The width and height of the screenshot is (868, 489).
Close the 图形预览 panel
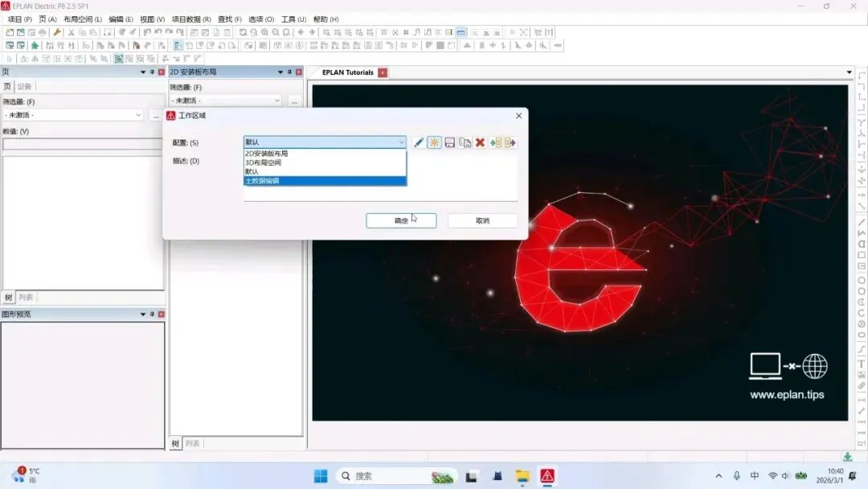[162, 314]
